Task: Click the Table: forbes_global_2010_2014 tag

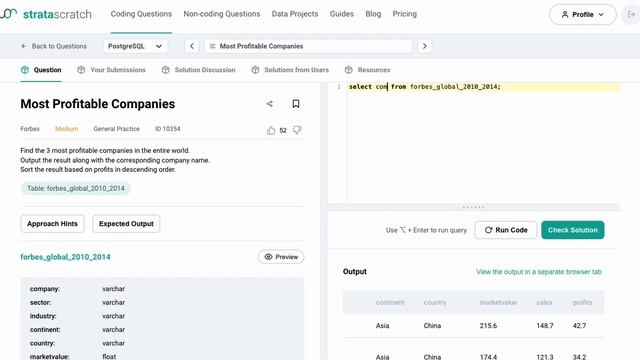Action: pos(76,188)
